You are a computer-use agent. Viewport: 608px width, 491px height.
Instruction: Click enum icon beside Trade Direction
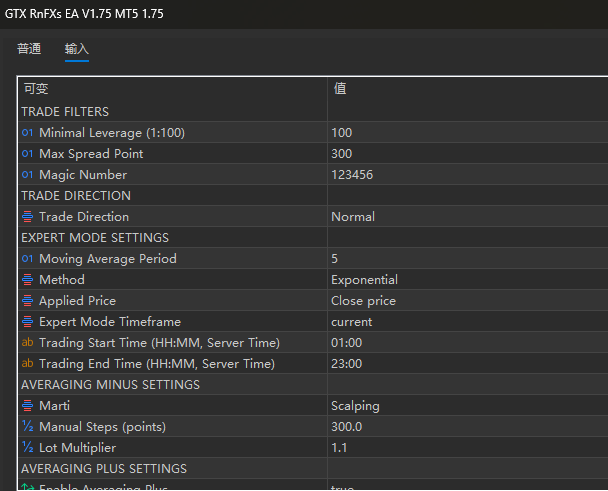28,216
